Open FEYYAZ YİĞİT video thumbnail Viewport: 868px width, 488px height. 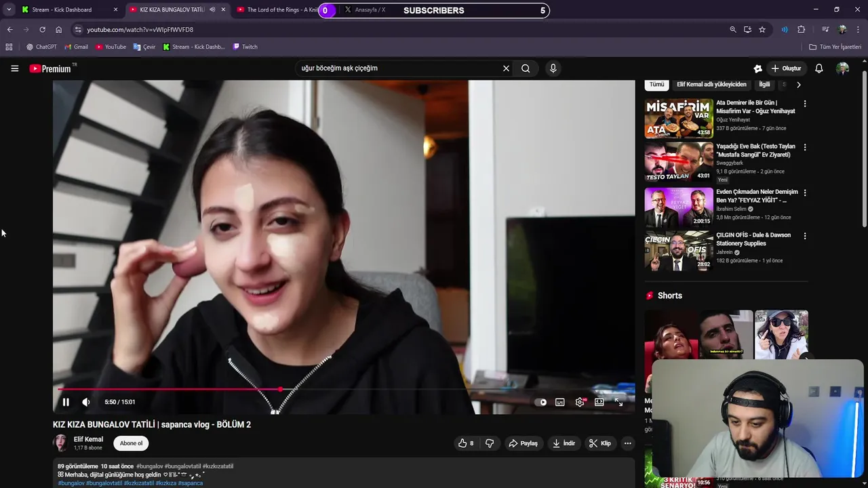pyautogui.click(x=679, y=207)
